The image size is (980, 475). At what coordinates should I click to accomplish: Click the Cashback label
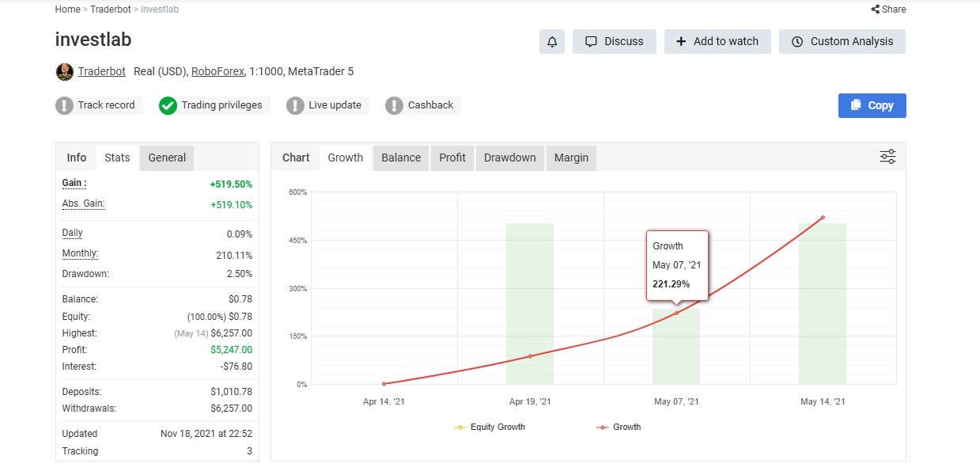(430, 105)
